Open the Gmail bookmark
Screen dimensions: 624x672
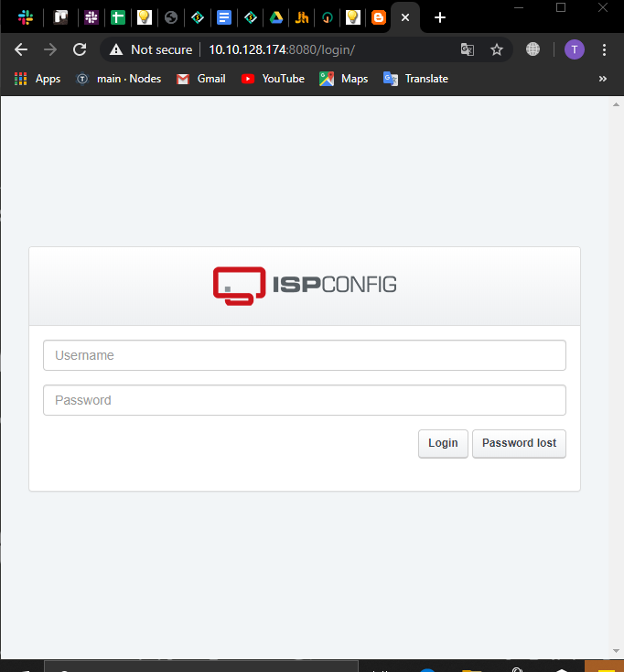pos(201,79)
